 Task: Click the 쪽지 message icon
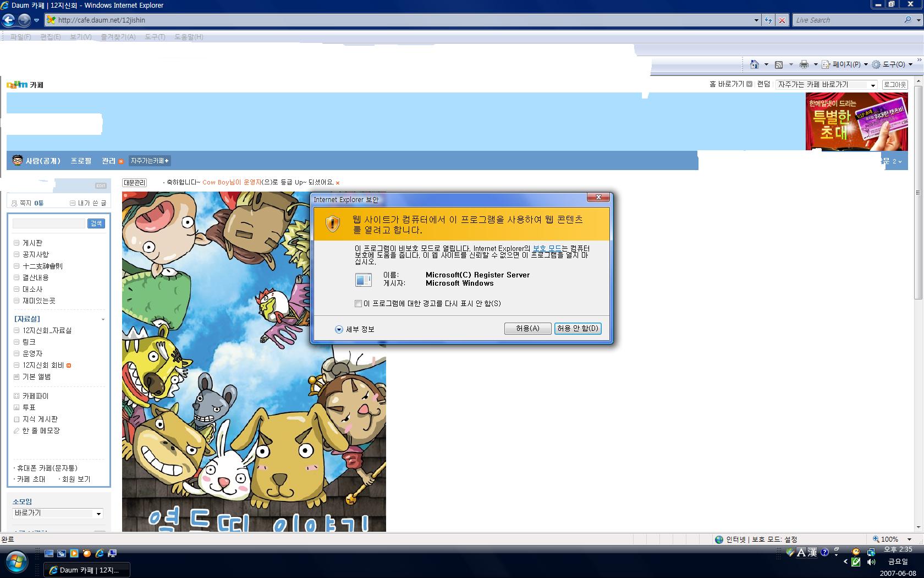tap(14, 203)
